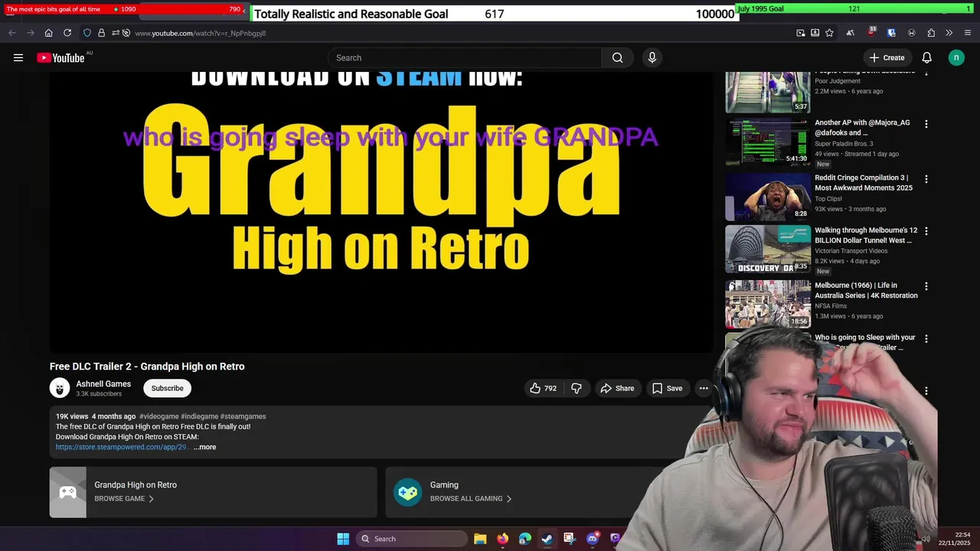Open Discord from the taskbar
The width and height of the screenshot is (980, 551).
pyautogui.click(x=592, y=539)
